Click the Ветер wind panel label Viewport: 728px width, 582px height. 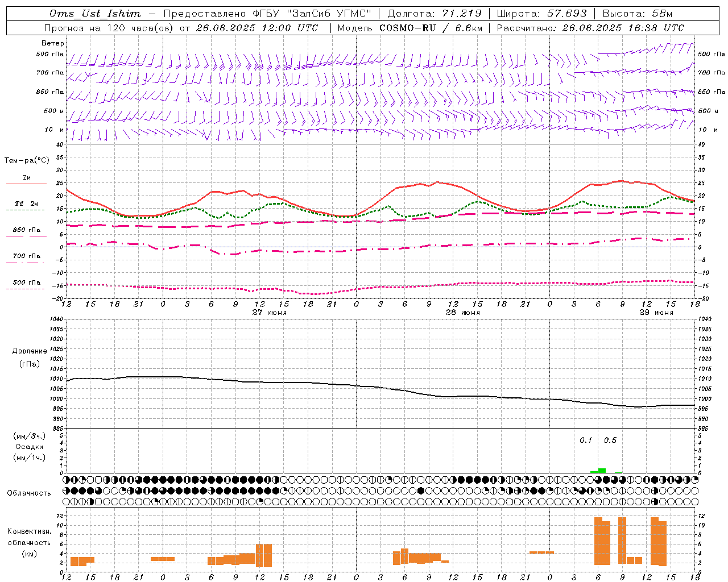coord(53,43)
